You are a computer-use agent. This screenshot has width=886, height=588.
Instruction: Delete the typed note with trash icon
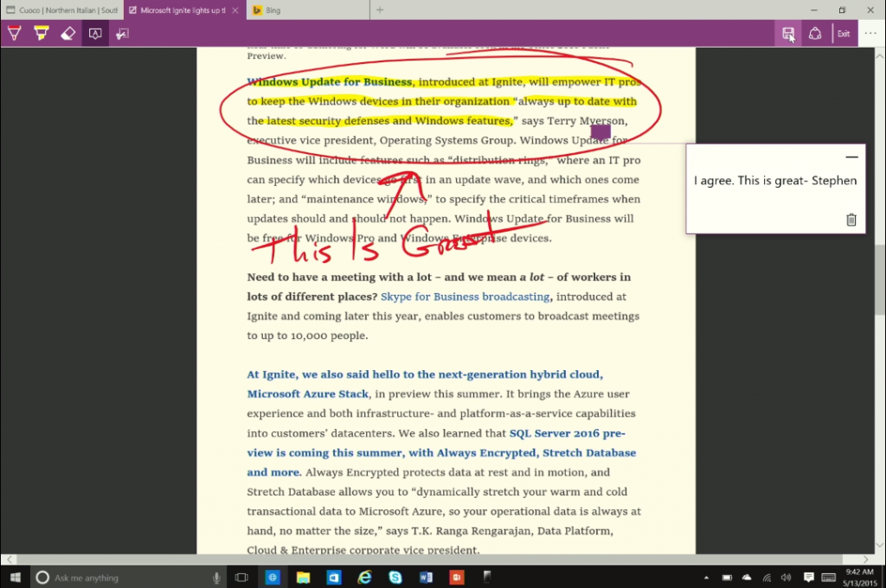point(851,220)
